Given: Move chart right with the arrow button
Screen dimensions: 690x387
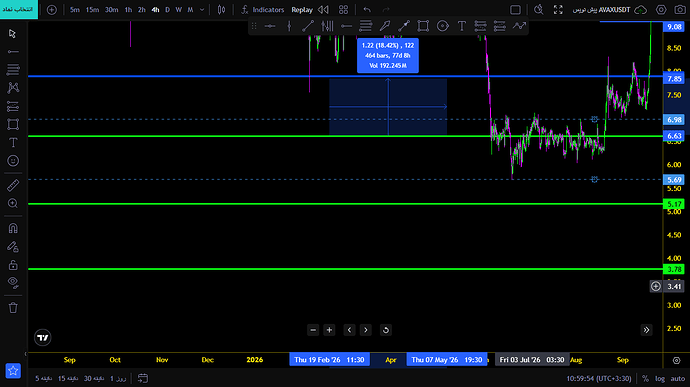Looking at the screenshot, I should pos(366,330).
